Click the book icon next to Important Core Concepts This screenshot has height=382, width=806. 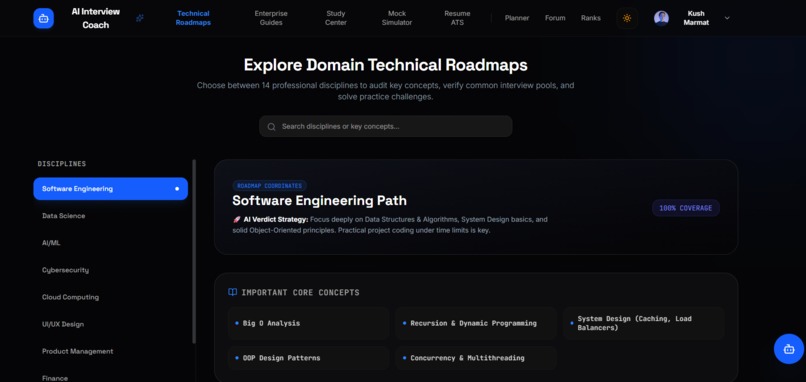tap(232, 292)
